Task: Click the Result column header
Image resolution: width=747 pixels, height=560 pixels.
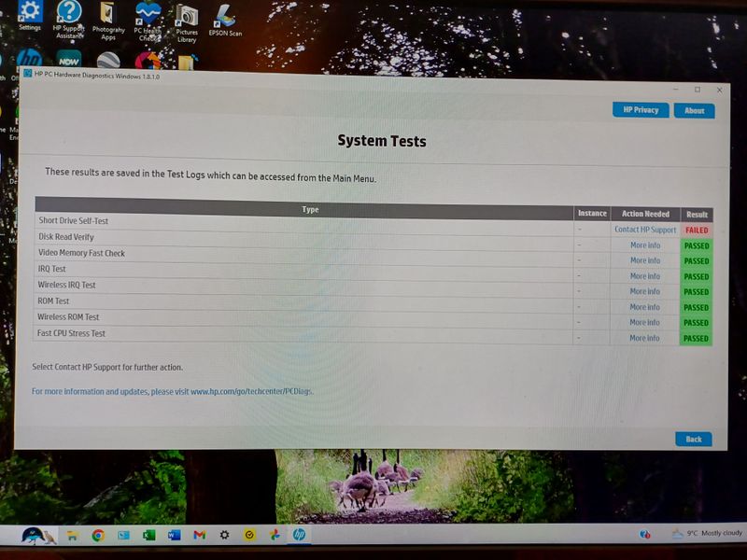Action: coord(697,215)
